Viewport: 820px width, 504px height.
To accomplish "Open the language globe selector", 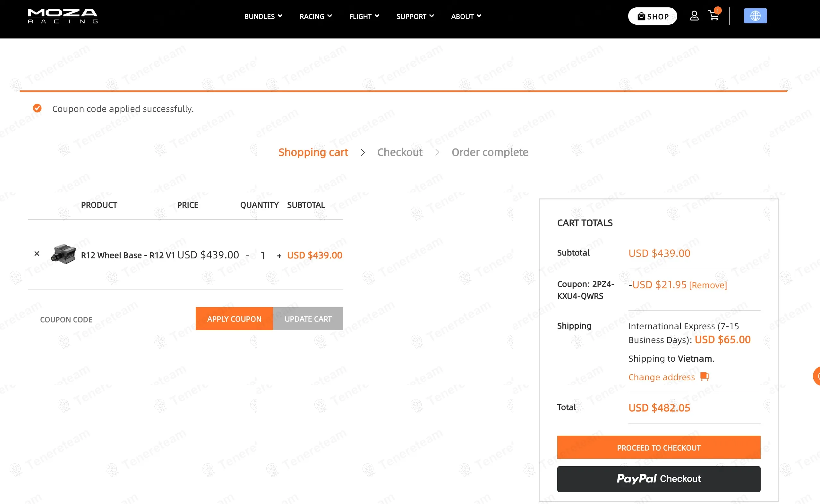I will pyautogui.click(x=755, y=15).
